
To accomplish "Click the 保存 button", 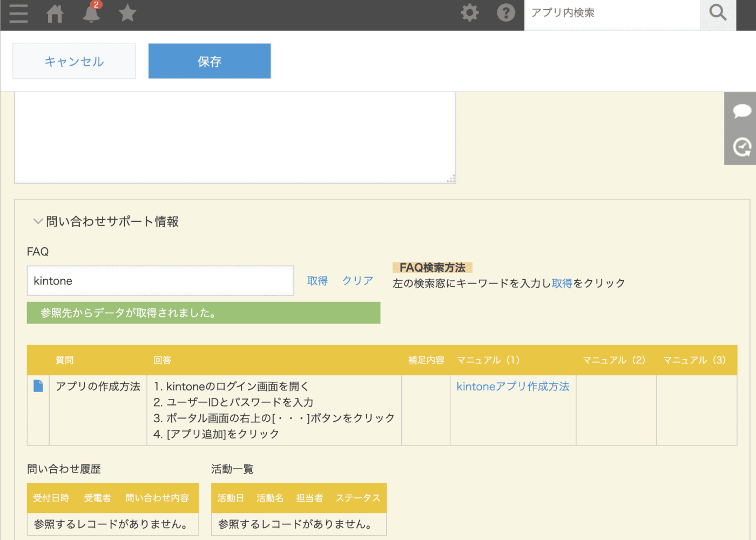I will pos(210,61).
